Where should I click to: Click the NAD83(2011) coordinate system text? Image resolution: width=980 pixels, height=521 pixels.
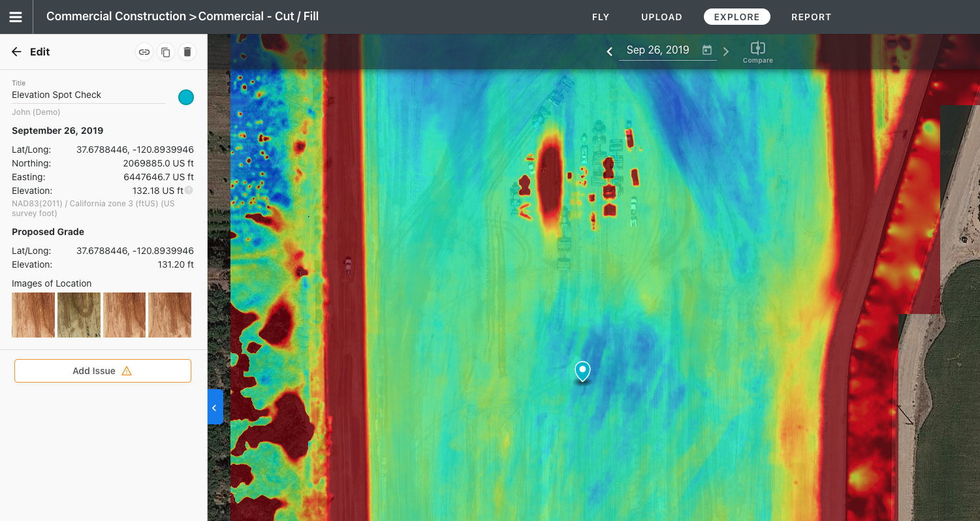(93, 208)
